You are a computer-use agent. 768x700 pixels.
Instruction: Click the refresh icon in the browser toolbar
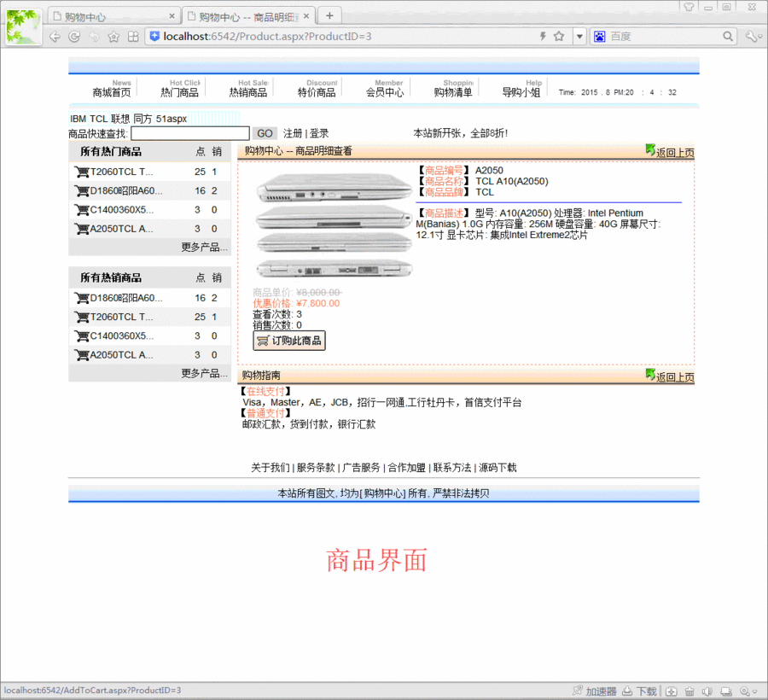[x=73, y=36]
